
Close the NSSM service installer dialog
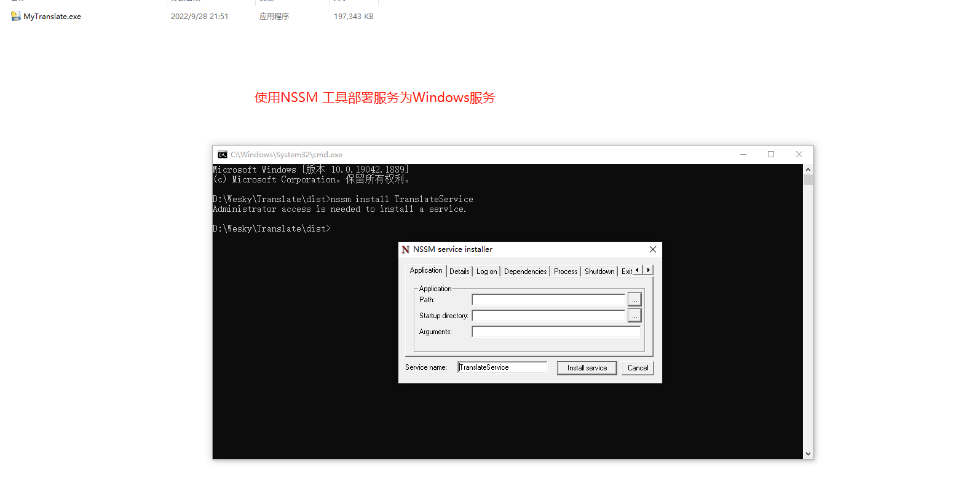pyautogui.click(x=653, y=249)
